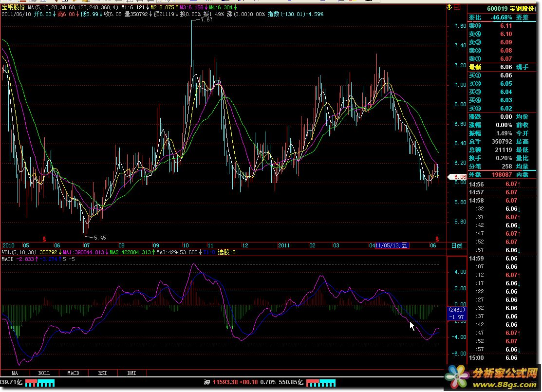Click the (2460) -1.97 MACD value box
This screenshot has width=542, height=392.
click(x=457, y=314)
